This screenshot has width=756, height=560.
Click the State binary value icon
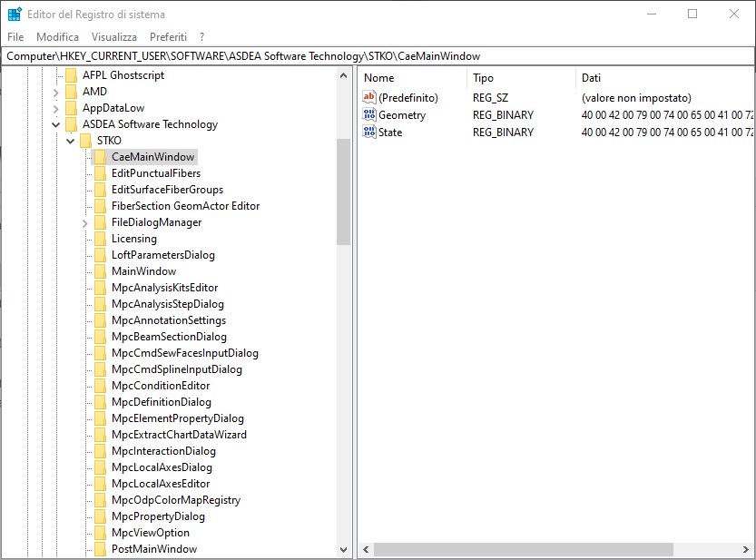[369, 133]
